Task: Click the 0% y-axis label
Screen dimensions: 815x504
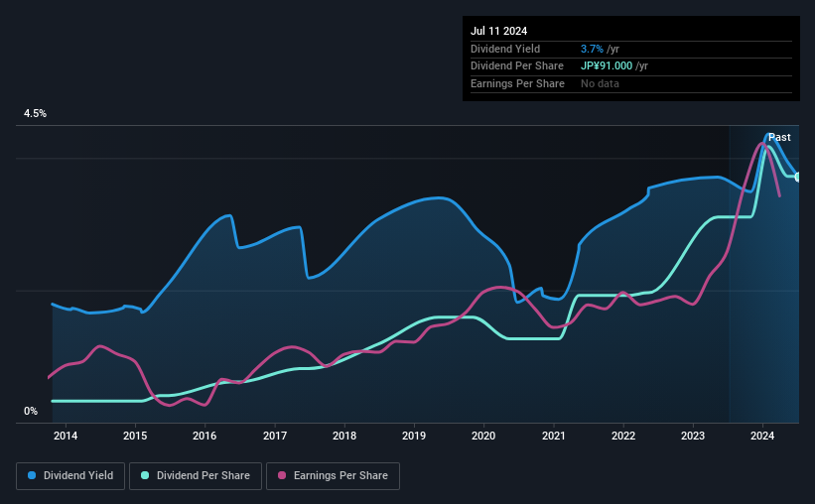Action: [31, 411]
